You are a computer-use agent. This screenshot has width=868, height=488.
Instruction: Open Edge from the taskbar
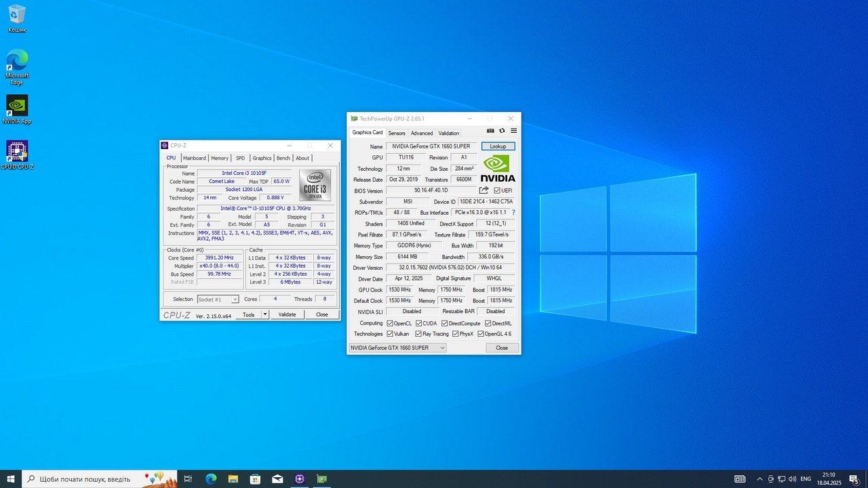[211, 479]
